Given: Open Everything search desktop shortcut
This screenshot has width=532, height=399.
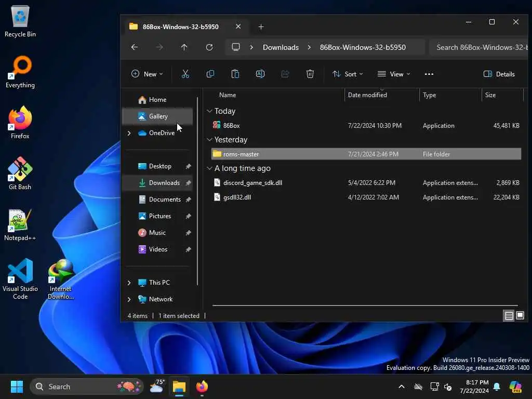Looking at the screenshot, I should click(20, 72).
